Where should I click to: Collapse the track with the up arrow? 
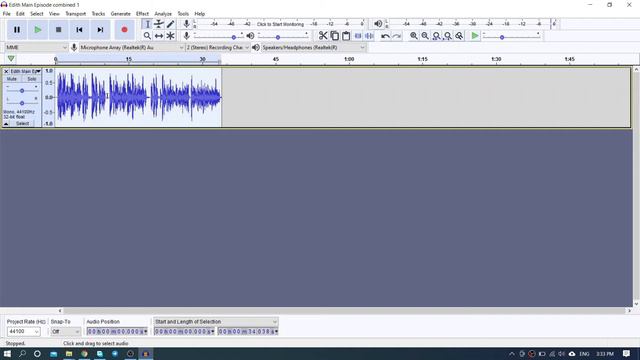tap(6, 123)
